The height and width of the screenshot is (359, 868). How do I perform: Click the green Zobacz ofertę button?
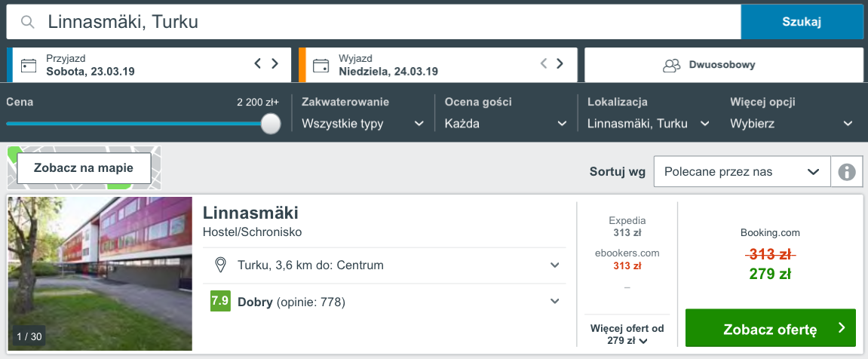[770, 329]
